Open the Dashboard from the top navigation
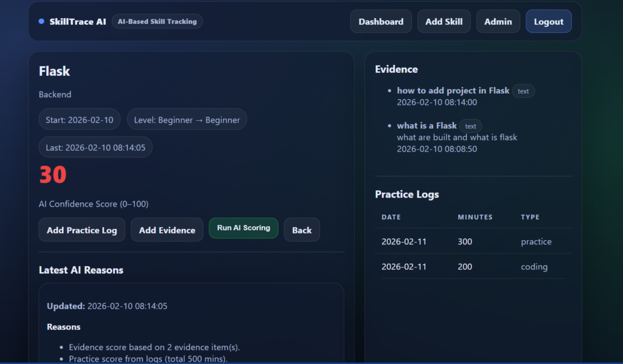The image size is (623, 364). [381, 21]
